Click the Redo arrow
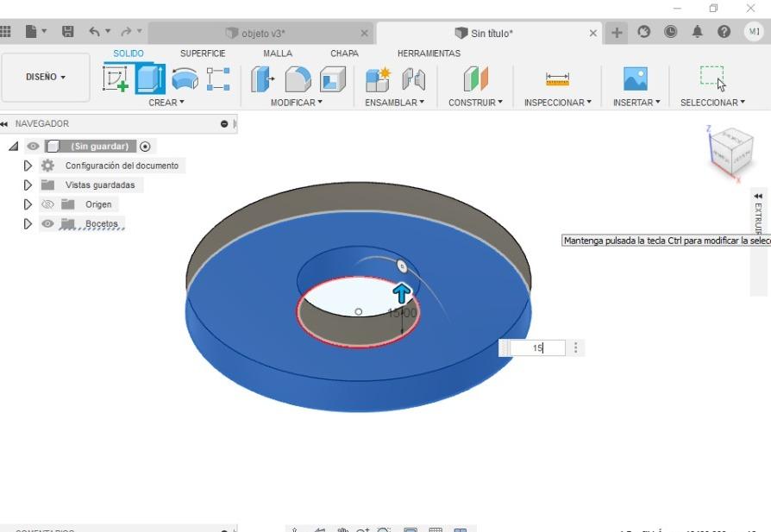This screenshot has width=771, height=532. (x=127, y=32)
